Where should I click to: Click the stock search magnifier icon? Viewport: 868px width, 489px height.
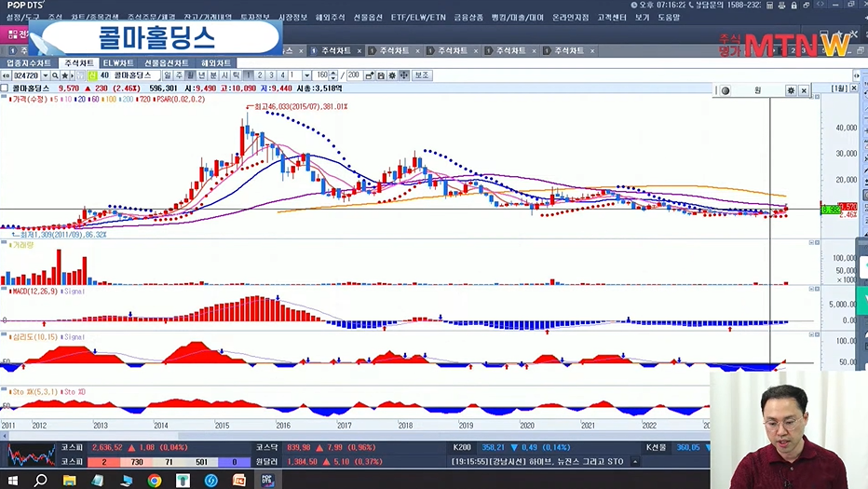(x=55, y=75)
